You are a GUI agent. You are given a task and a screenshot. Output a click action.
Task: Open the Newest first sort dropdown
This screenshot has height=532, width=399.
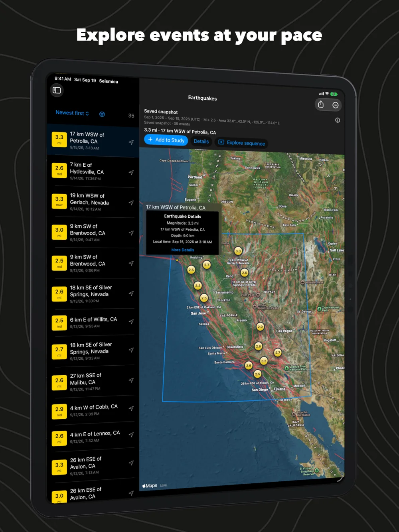coord(72,113)
